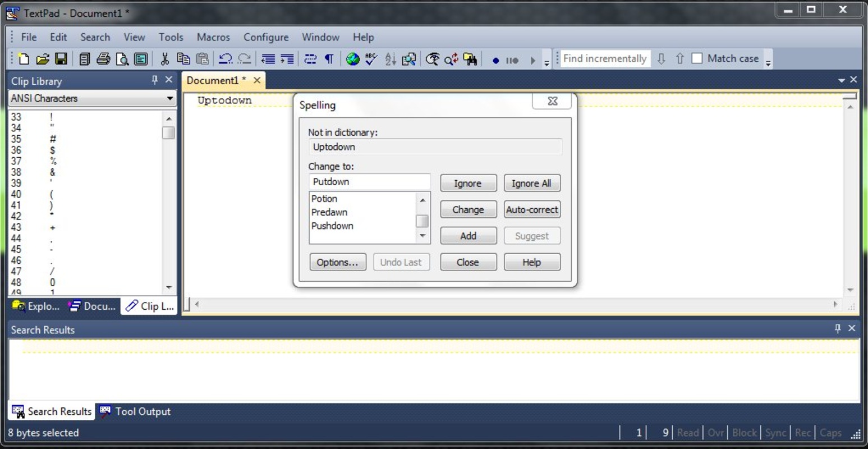Screen dimensions: 868x449
Task: Open the Search menu
Action: pos(95,37)
